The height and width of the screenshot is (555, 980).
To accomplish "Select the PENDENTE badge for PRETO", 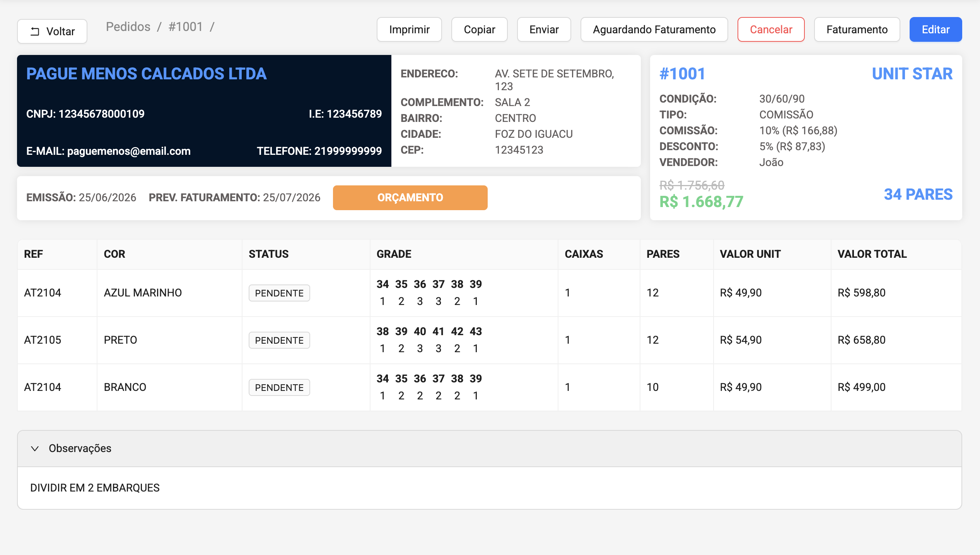I will click(x=279, y=340).
